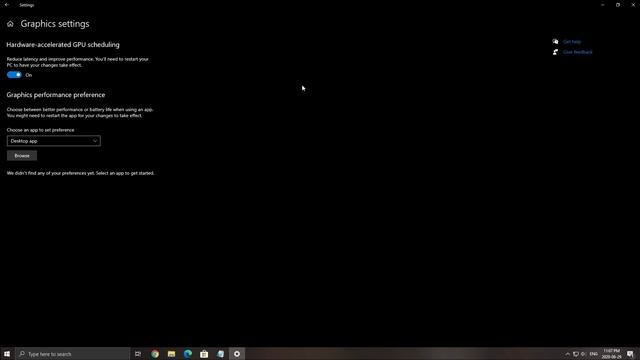The height and width of the screenshot is (360, 640).
Task: Click the Graphics settings page title
Action: 55,24
